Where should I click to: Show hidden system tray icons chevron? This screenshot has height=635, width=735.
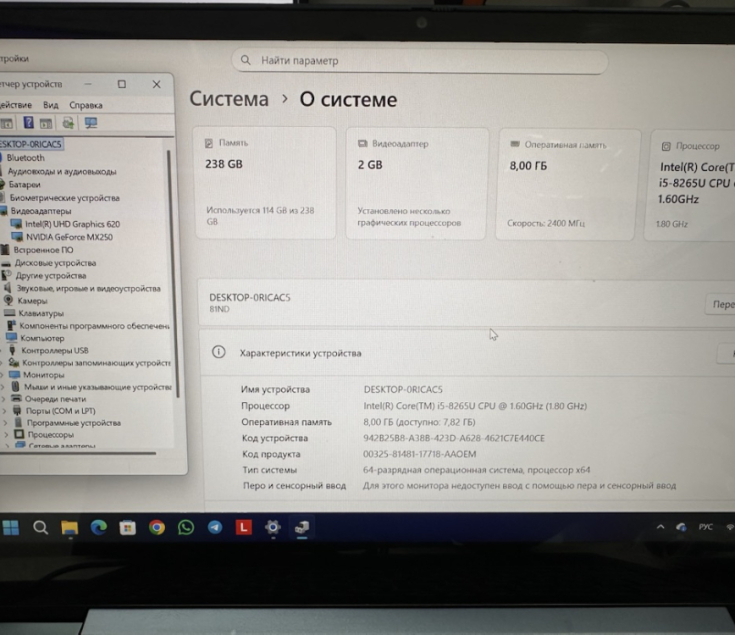[x=660, y=527]
